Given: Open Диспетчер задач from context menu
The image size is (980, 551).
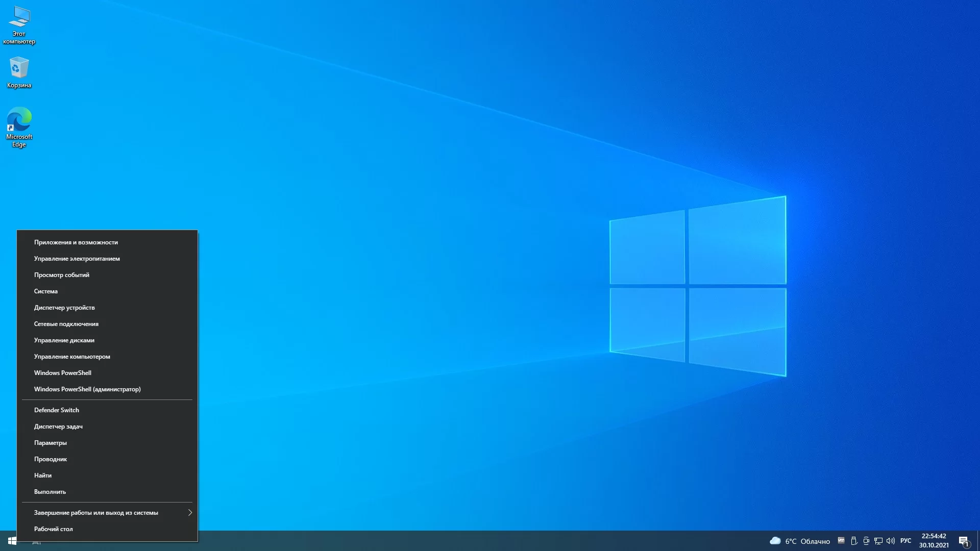Looking at the screenshot, I should (58, 427).
